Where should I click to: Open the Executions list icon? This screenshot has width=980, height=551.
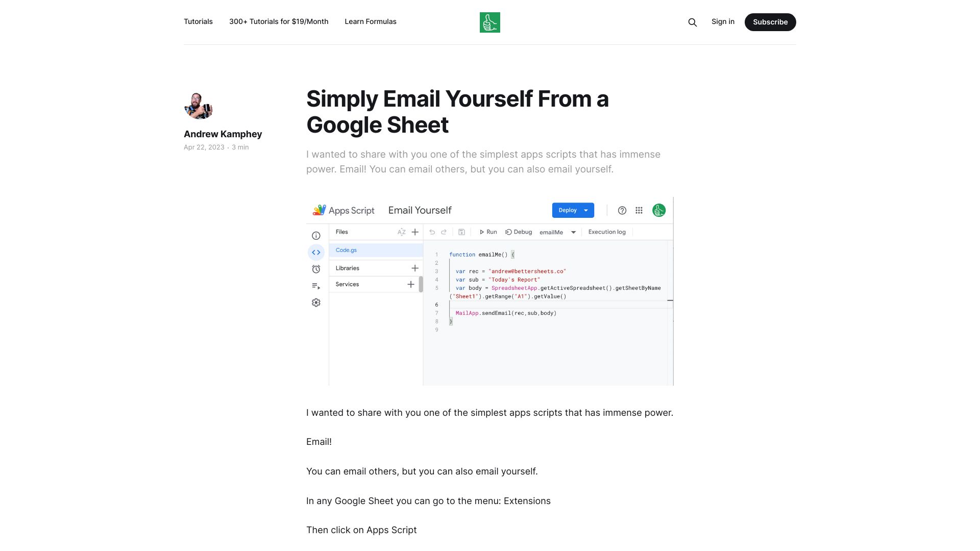pos(316,286)
